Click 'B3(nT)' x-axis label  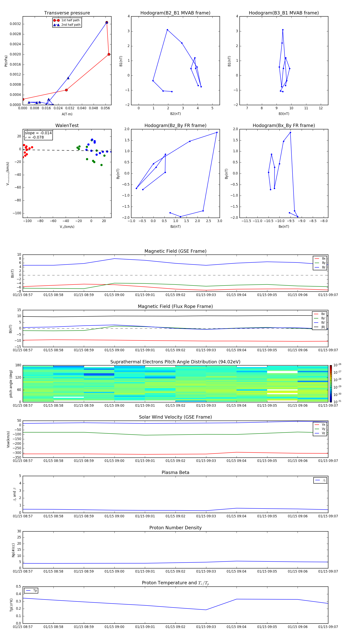[x=284, y=114]
